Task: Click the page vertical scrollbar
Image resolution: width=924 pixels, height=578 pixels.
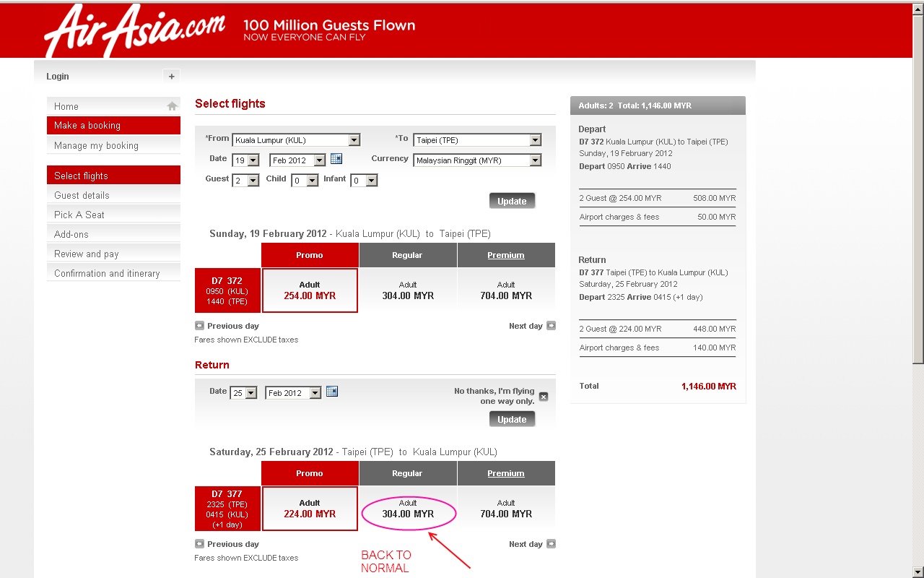Action: coord(918,289)
